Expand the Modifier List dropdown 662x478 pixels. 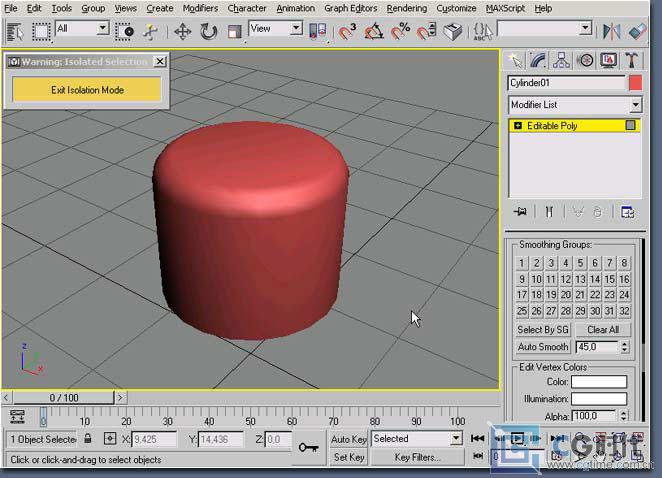click(635, 104)
